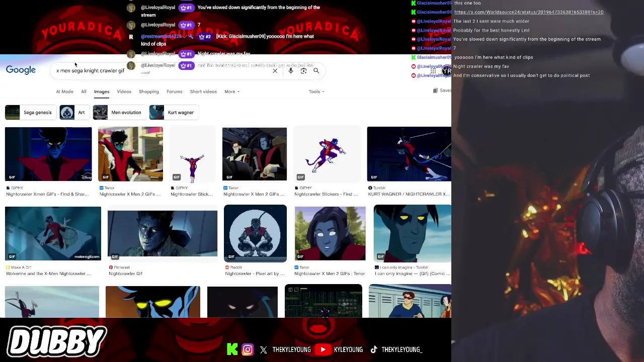The image size is (644, 362).
Task: Click chat message 'Probably for the best honestly Lml'
Action: (x=491, y=30)
